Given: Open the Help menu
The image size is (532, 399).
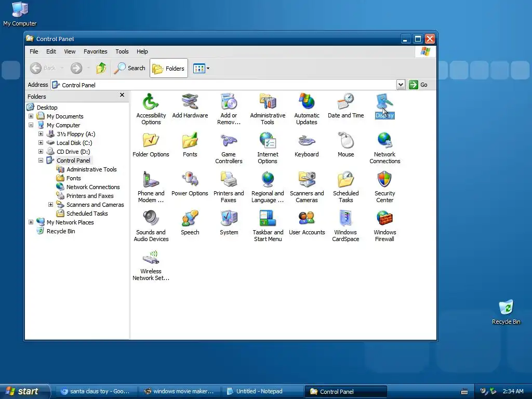Looking at the screenshot, I should tap(142, 51).
